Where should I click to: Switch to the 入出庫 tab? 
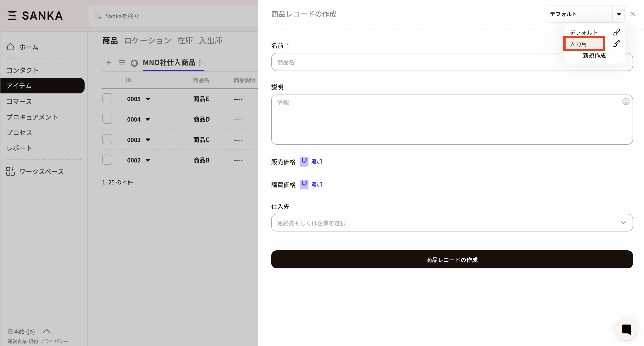click(211, 40)
